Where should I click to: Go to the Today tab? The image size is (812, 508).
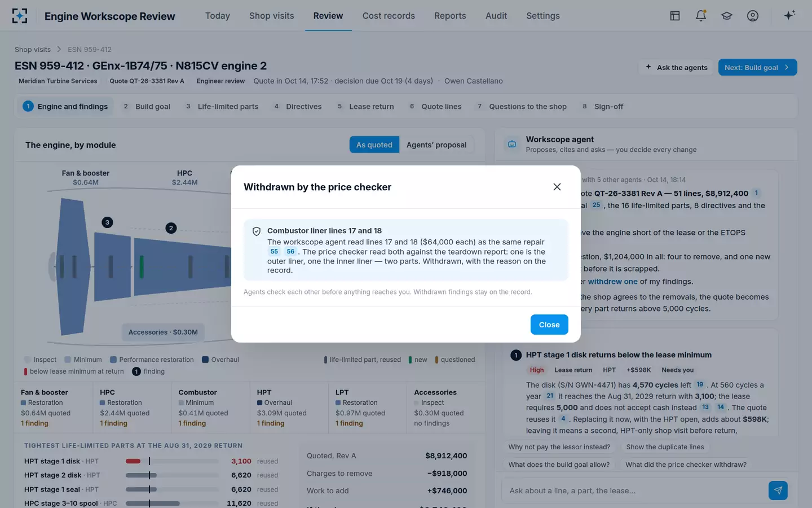pos(218,16)
